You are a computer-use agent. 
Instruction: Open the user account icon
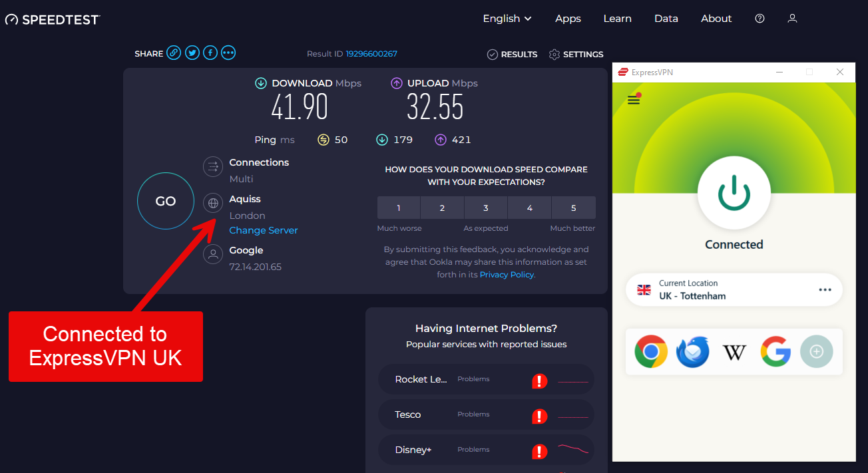792,19
